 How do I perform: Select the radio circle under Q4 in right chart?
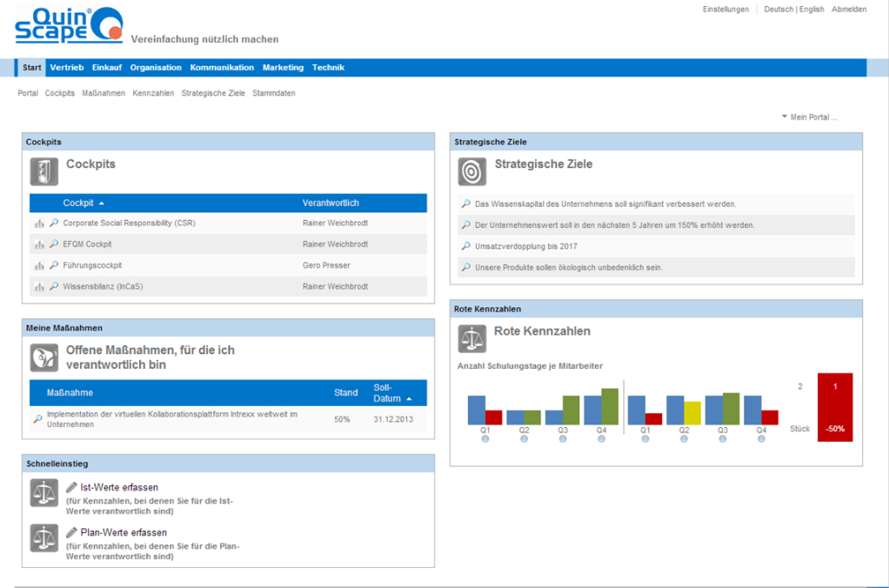759,438
